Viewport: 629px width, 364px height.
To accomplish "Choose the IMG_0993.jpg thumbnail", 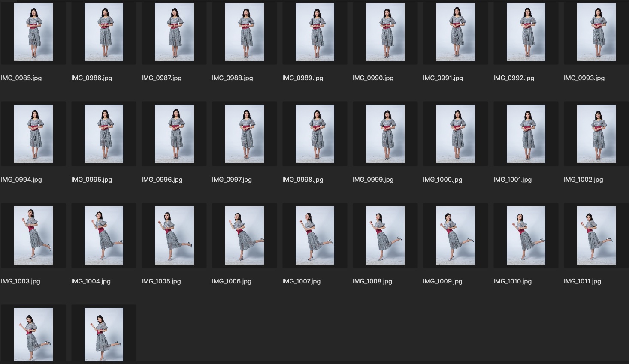I will point(596,32).
